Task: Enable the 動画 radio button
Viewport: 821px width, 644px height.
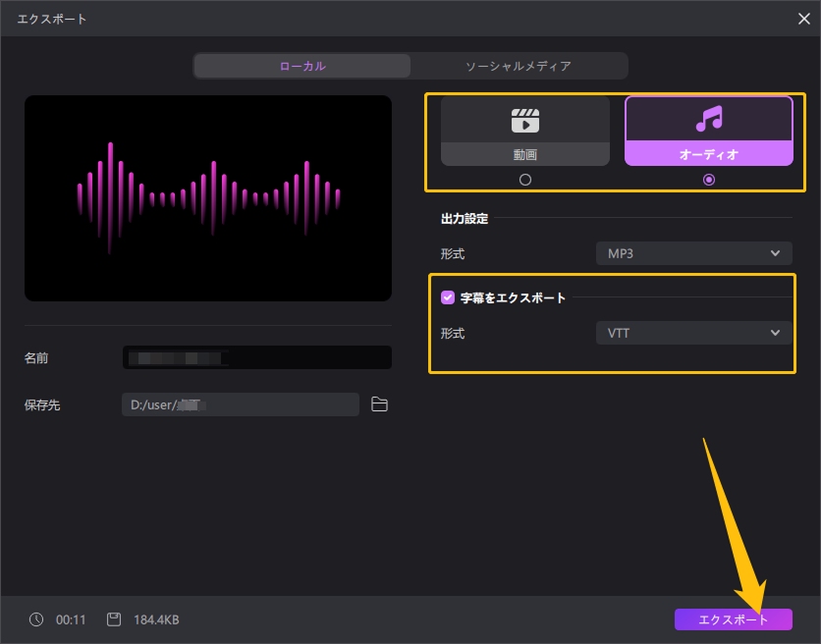Action: tap(525, 179)
